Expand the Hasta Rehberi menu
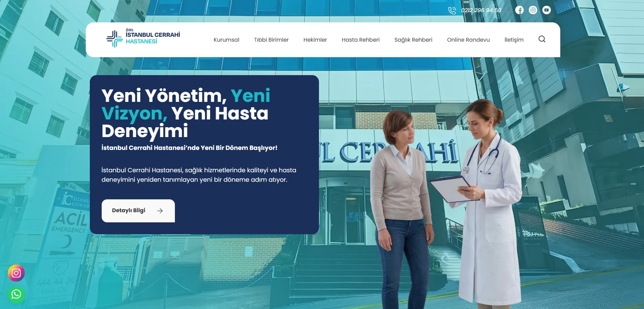The width and height of the screenshot is (644, 309). (x=360, y=40)
